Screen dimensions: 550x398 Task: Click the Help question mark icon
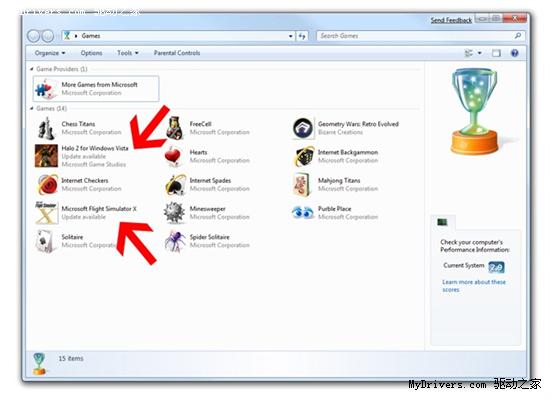pyautogui.click(x=515, y=53)
